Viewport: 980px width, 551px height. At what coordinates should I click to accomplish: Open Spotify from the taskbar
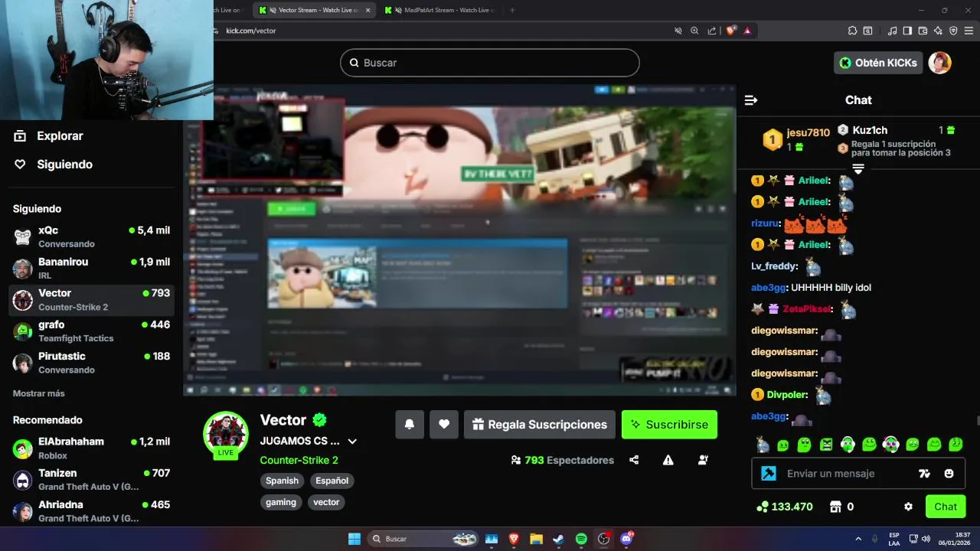coord(581,539)
